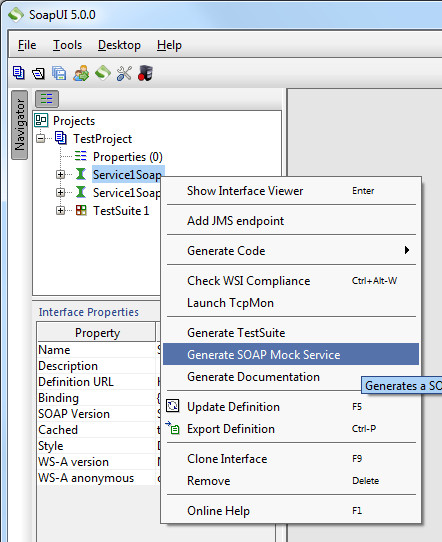
Task: Open the Desktop menu
Action: (x=119, y=45)
